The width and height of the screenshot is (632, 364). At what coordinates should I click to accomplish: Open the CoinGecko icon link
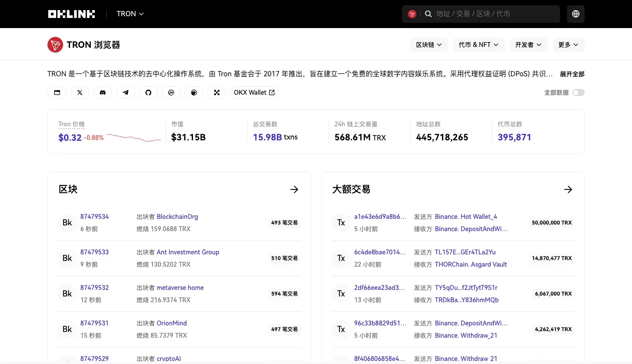point(194,93)
